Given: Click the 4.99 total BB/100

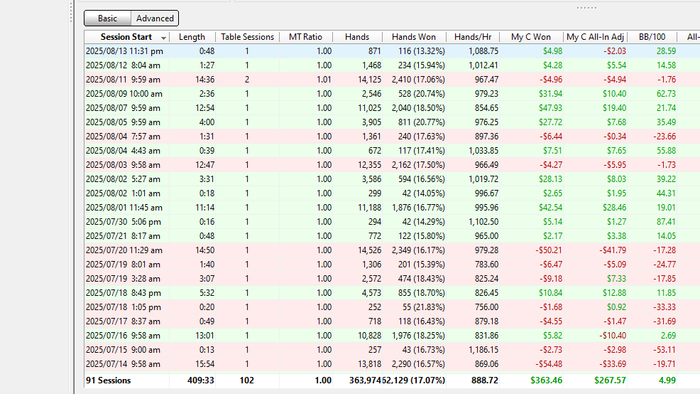Looking at the screenshot, I should (667, 381).
